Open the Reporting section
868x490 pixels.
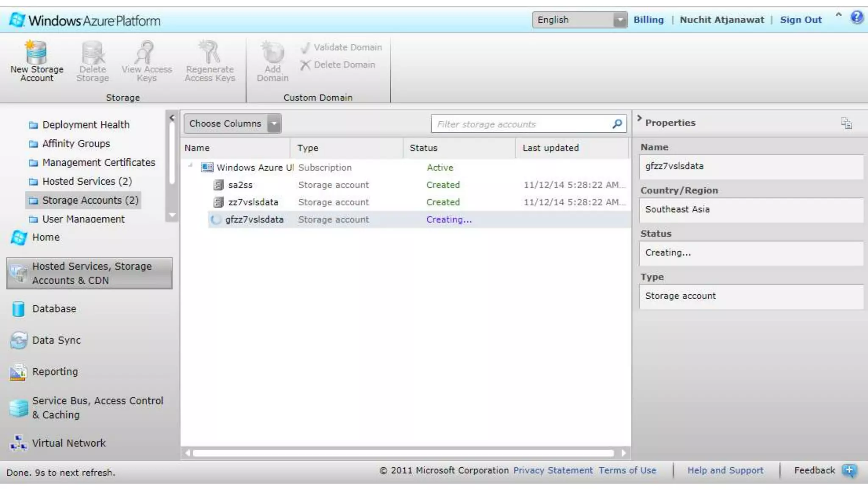pos(55,372)
